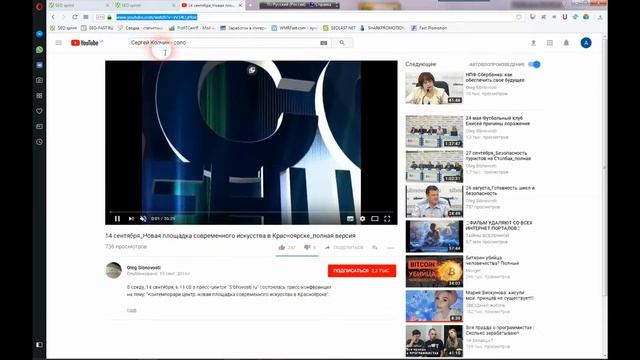Open the speed dial grid icon
640x360 pixels.
(x=86, y=17)
